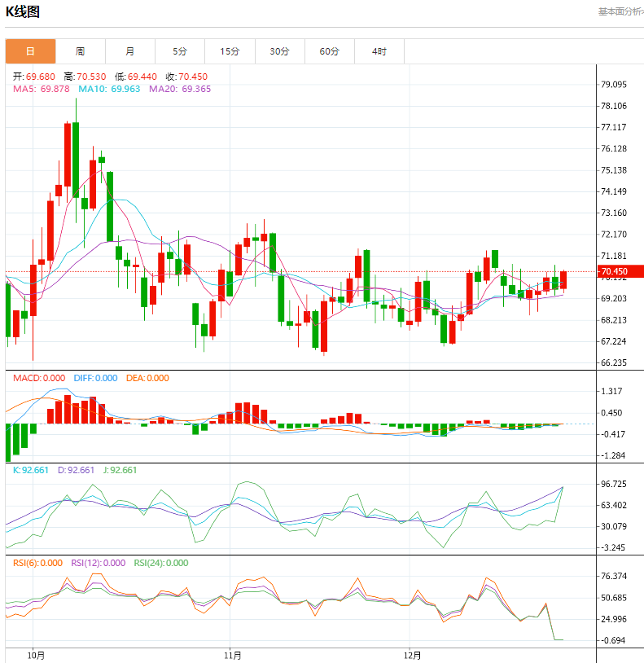This screenshot has height=663, width=644.
Task: Click the 10月 time axis marker
Action: [x=36, y=656]
